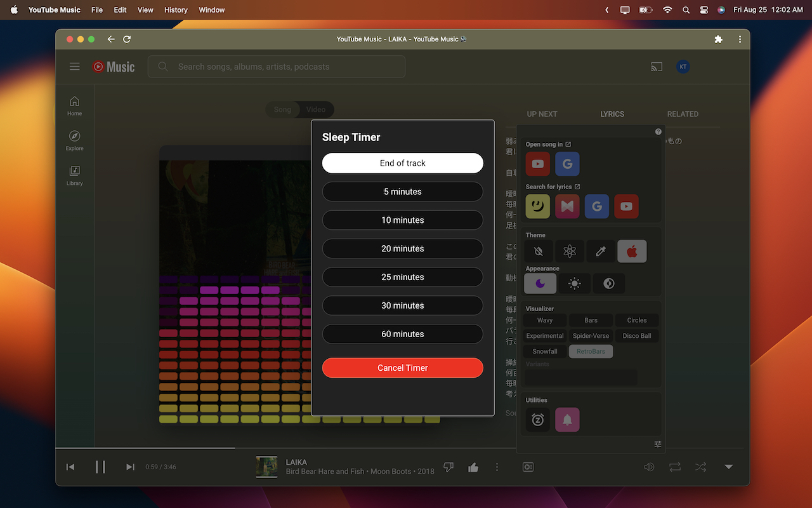The height and width of the screenshot is (508, 812).
Task: Go to YouTube Music logo home
Action: click(x=114, y=67)
